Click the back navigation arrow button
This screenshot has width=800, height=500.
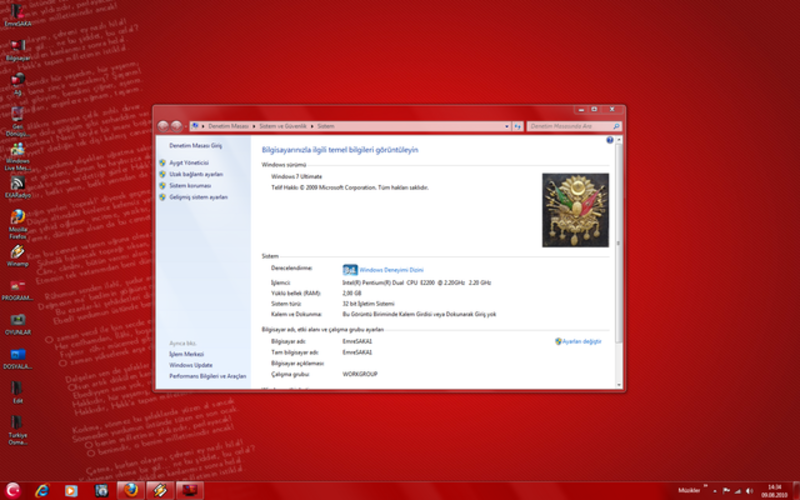point(163,126)
